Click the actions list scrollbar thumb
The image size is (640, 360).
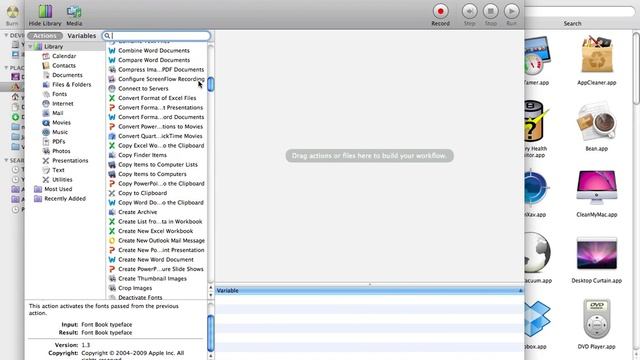click(x=211, y=84)
